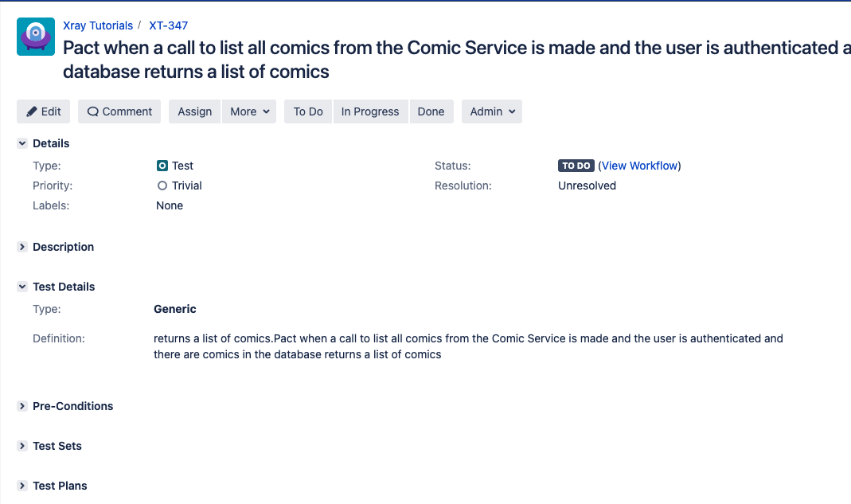Viewport: 851px width, 504px height.
Task: Click the Test issue type icon
Action: coord(162,166)
